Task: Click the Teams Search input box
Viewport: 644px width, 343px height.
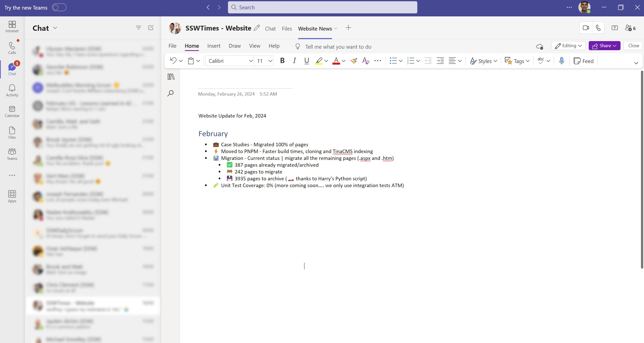Action: [322, 8]
